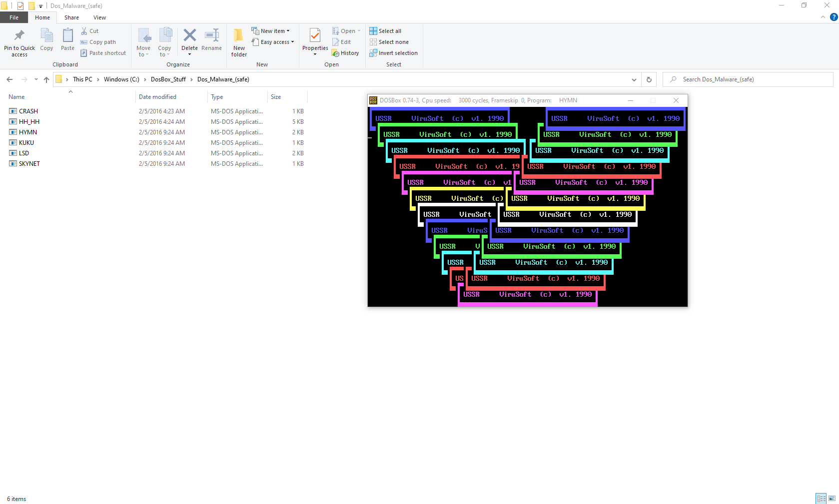This screenshot has width=839, height=504.
Task: Open the Easy access dropdown
Action: pyautogui.click(x=273, y=42)
